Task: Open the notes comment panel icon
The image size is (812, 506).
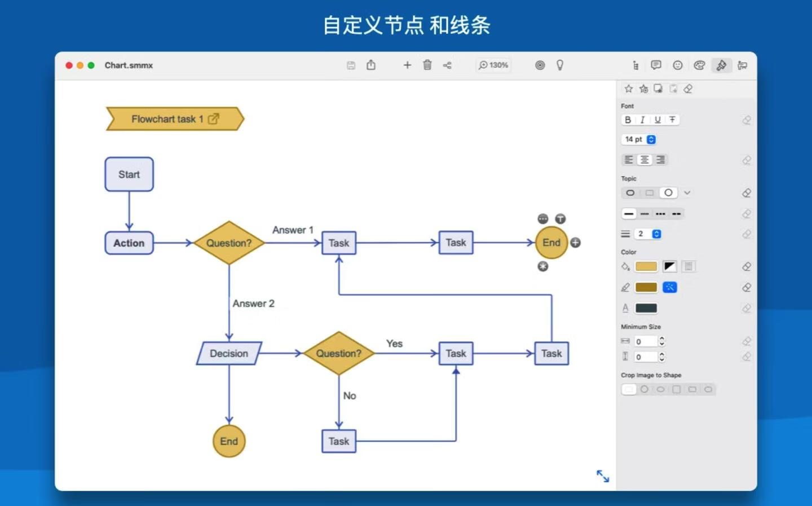Action: pos(656,65)
